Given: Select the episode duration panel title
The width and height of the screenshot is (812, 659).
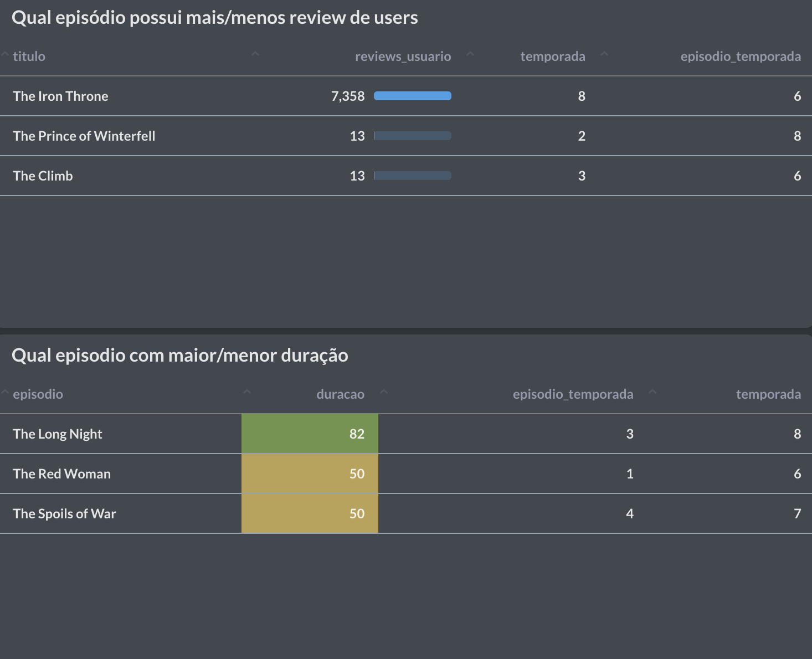Looking at the screenshot, I should point(181,355).
